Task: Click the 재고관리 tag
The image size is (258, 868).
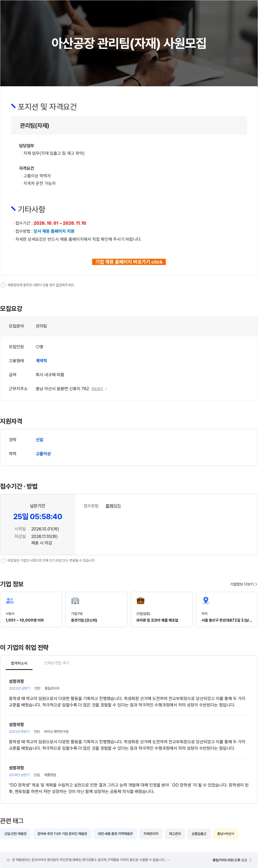Action: point(175,833)
